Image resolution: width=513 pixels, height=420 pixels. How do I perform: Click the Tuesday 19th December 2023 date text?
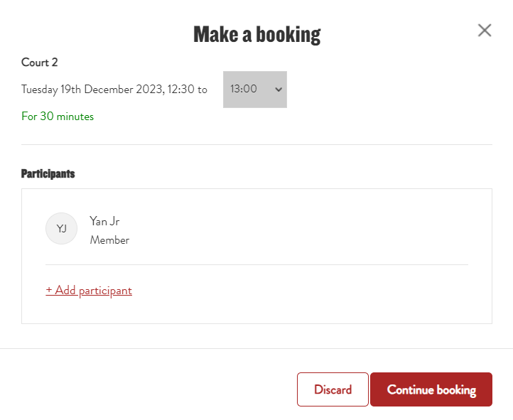[92, 90]
